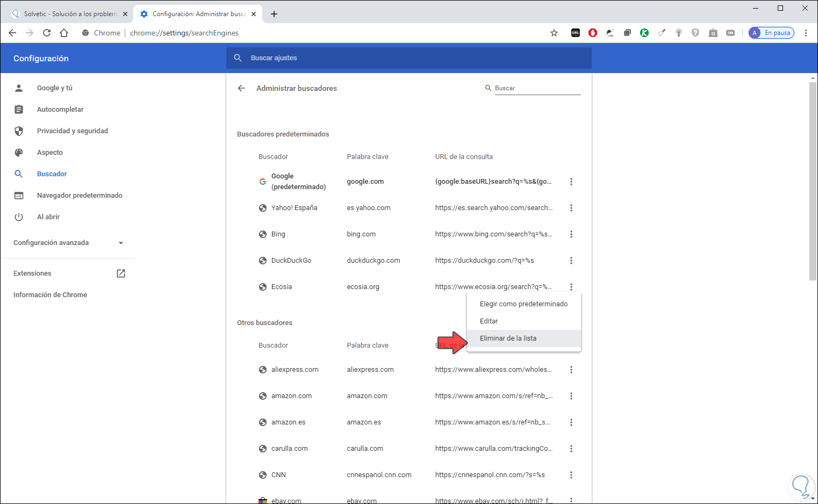The width and height of the screenshot is (818, 504).
Task: Click the question-mark shield extension icon
Action: 695,33
